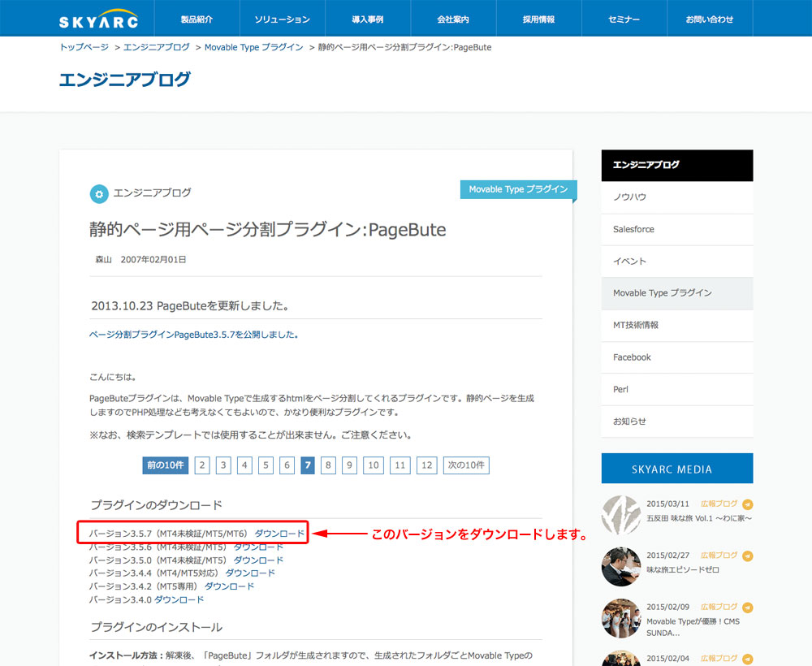Viewport: 812px width, 666px height.
Task: Click the article title 静的ページ用ページ分割プラグイン:PageBute
Action: tap(267, 229)
